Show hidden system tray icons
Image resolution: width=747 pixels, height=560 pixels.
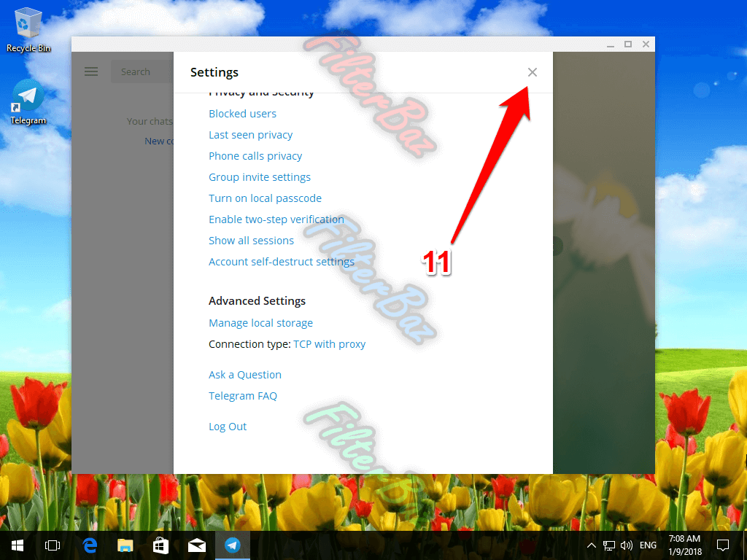[x=592, y=545]
